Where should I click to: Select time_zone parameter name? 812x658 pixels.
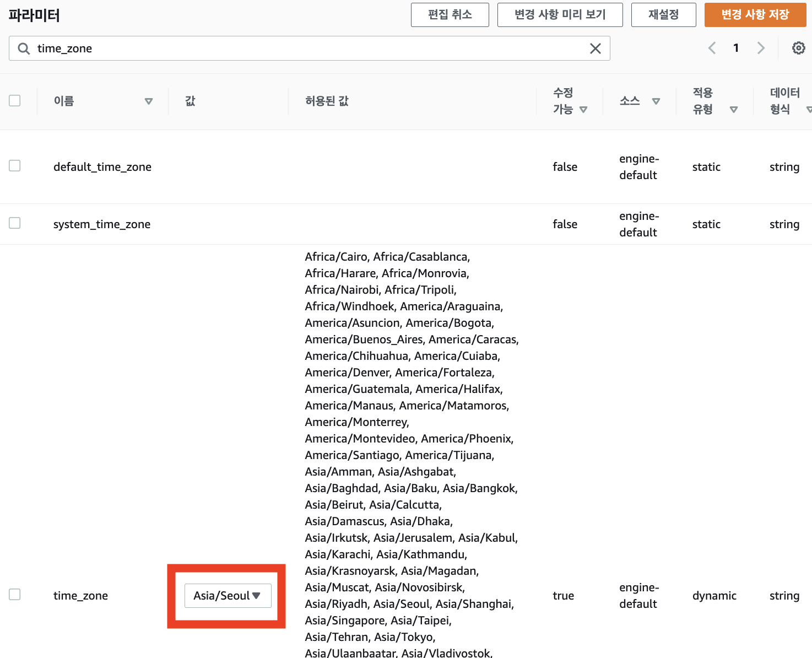(x=80, y=596)
